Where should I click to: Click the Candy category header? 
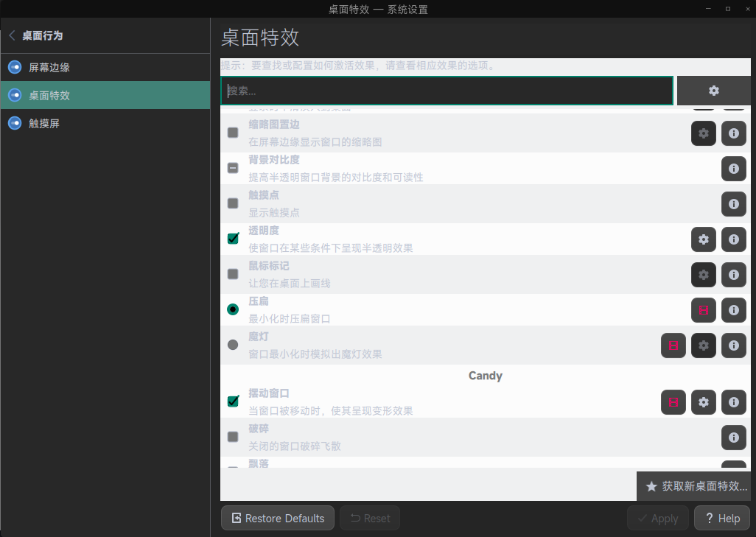point(485,376)
